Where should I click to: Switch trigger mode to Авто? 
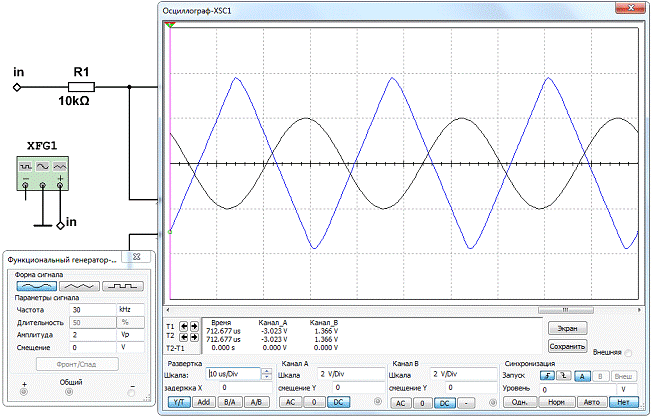(x=590, y=402)
